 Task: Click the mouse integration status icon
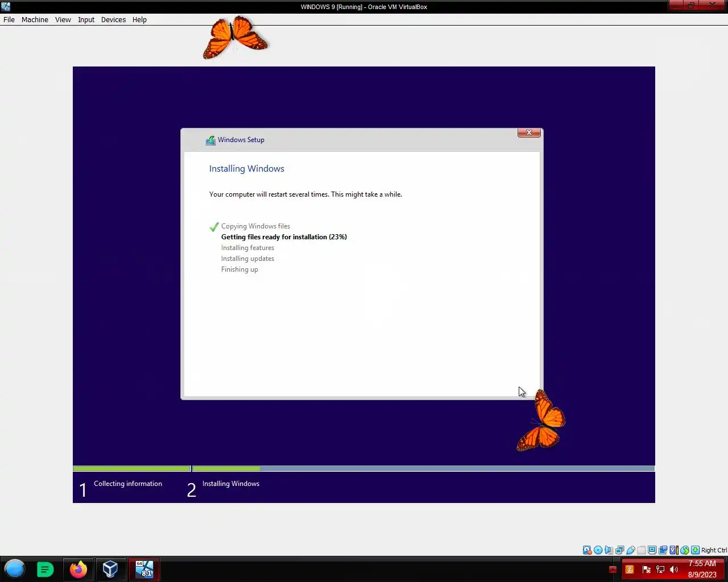685,550
